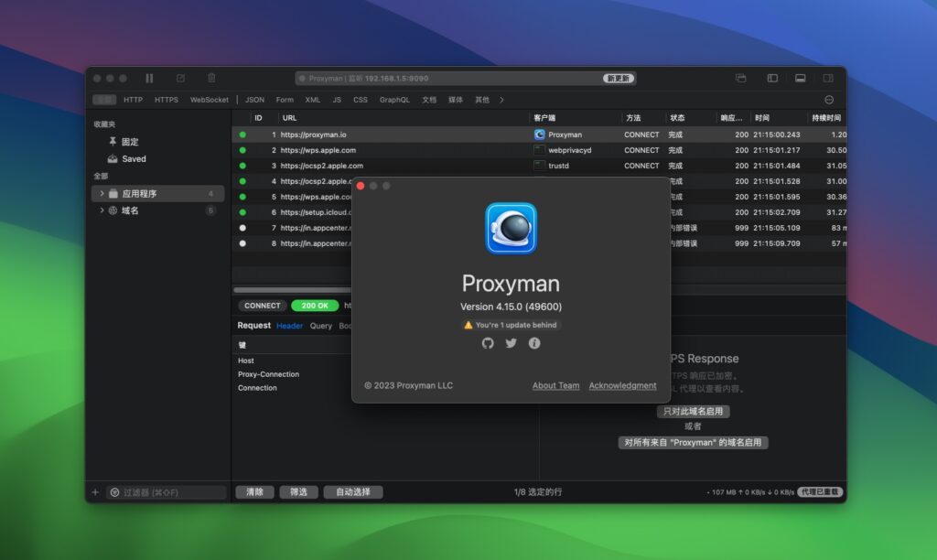Expand the 域名 sidebar group
Screen dimensions: 937x560
[101, 210]
